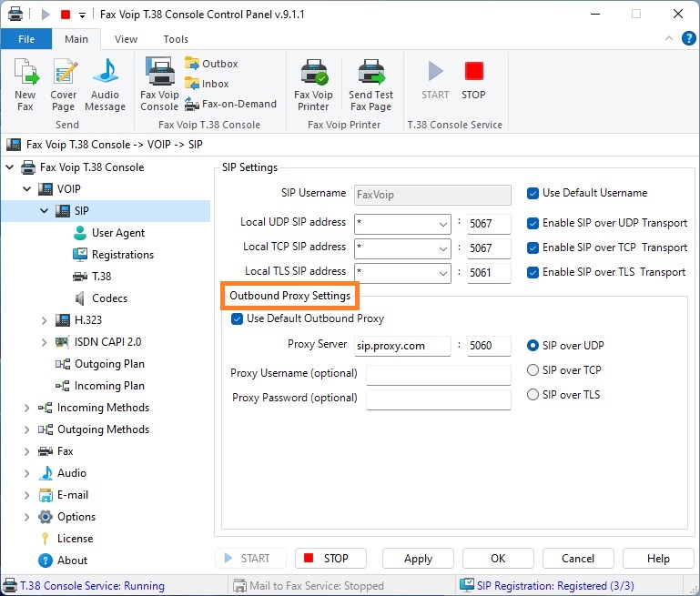The height and width of the screenshot is (596, 700).
Task: Click the Mail to Fax Service status
Action: (x=309, y=585)
